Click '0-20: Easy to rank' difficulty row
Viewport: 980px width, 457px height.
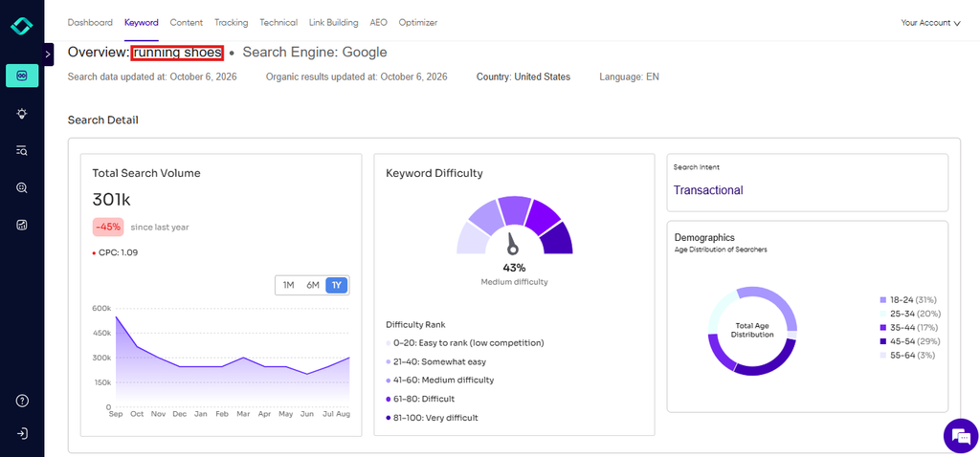(465, 342)
